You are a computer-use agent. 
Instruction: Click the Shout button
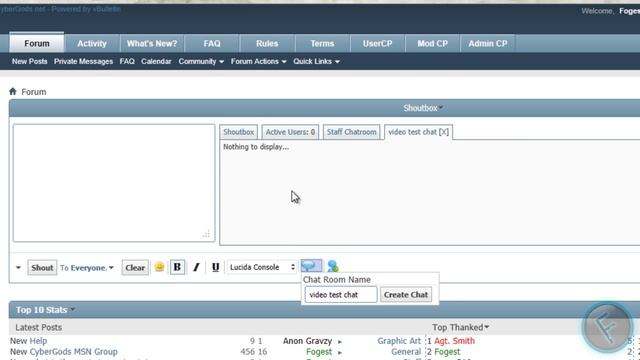coord(42,268)
